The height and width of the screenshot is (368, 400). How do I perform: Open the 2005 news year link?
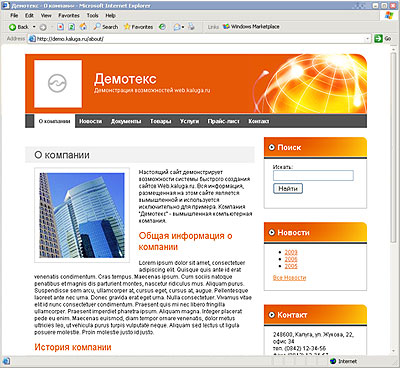click(x=291, y=266)
